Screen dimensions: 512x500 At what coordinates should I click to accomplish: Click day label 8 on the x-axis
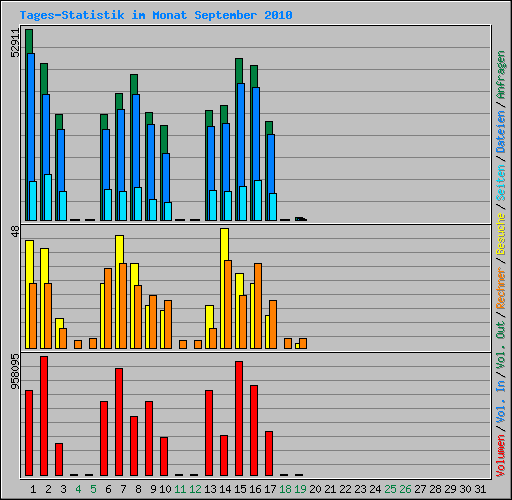pyautogui.click(x=138, y=489)
